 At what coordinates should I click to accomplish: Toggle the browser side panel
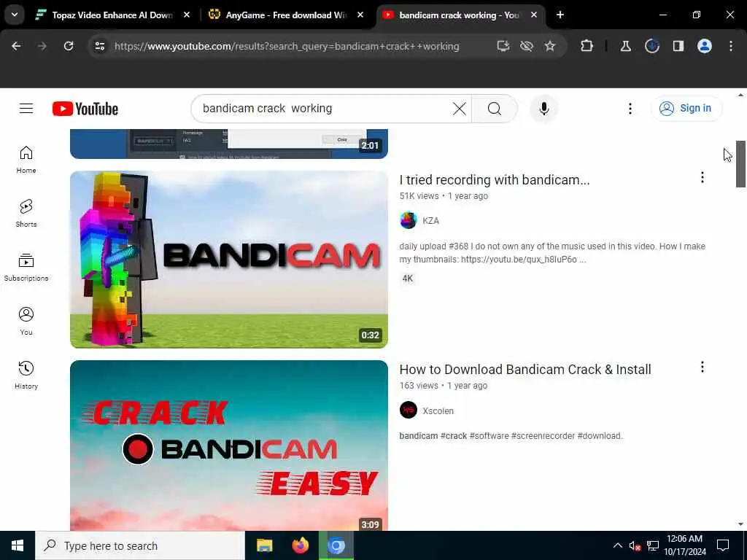tap(678, 46)
